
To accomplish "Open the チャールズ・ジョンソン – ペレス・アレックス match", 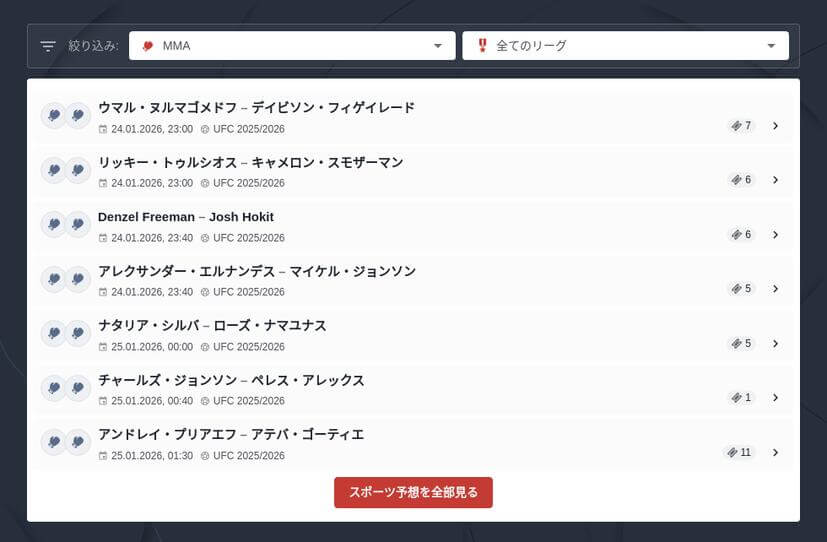I will (414, 389).
